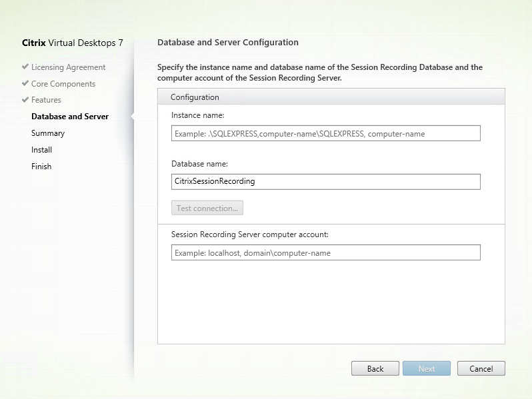532x399 pixels.
Task: Select the Database and Server step
Action: point(70,117)
